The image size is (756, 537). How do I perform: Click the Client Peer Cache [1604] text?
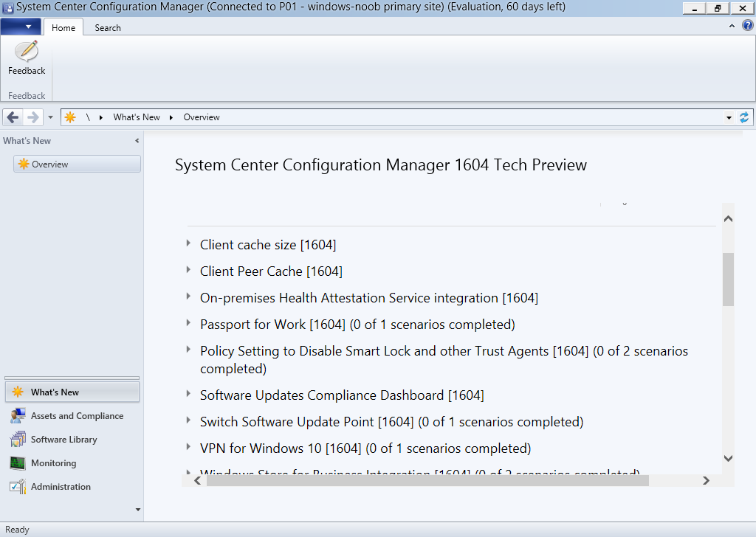tap(272, 271)
